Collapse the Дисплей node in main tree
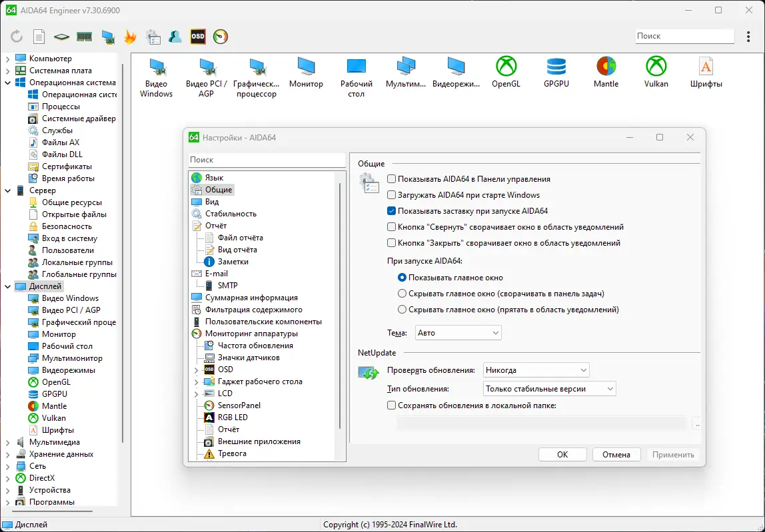This screenshot has height=532, width=765. coord(7,286)
